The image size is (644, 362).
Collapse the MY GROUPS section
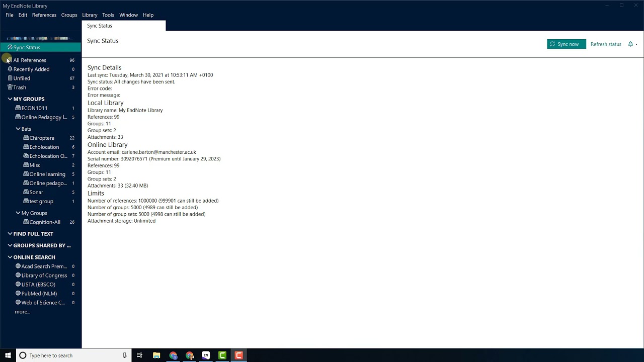point(10,99)
